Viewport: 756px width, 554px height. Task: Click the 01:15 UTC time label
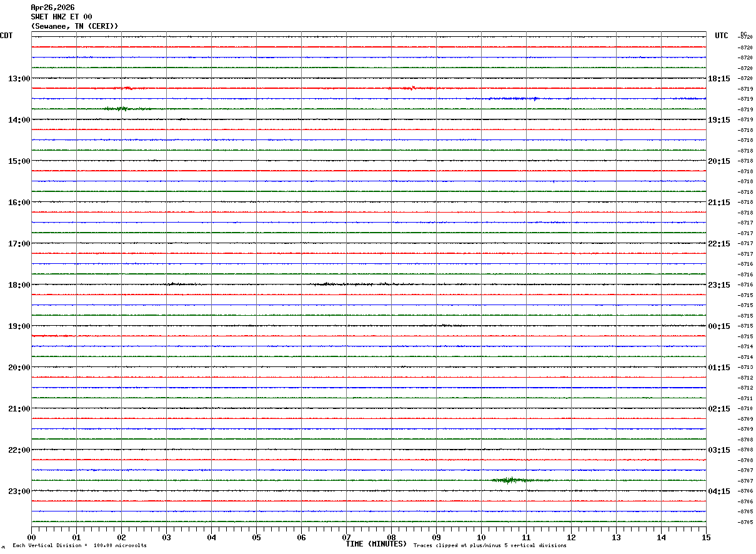pos(719,368)
